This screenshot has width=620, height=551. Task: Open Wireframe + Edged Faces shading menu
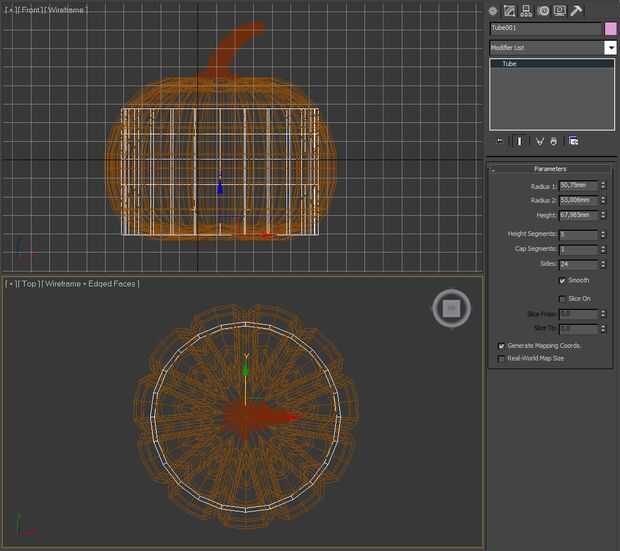93,284
